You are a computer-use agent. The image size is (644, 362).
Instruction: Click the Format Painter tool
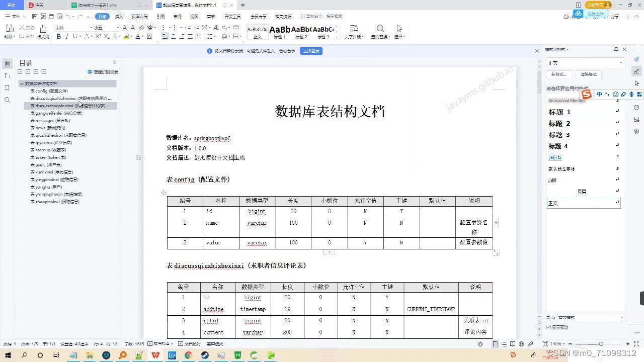pyautogui.click(x=43, y=32)
